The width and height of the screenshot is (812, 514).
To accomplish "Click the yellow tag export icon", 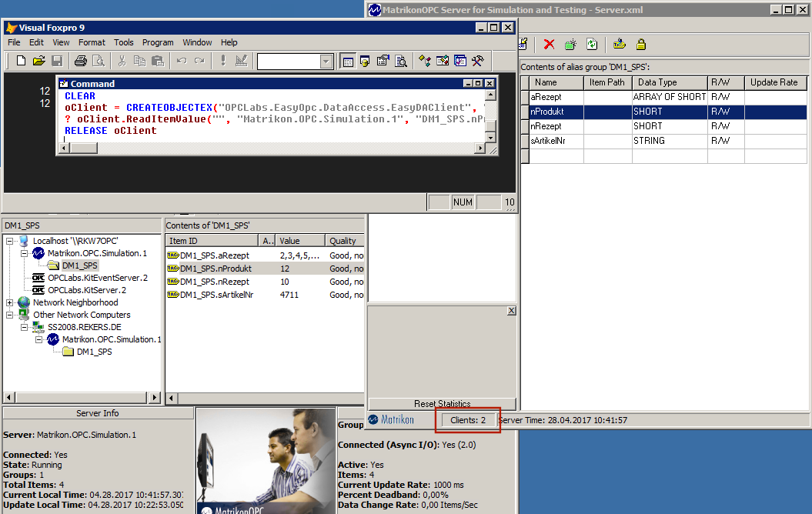I will pyautogui.click(x=620, y=45).
